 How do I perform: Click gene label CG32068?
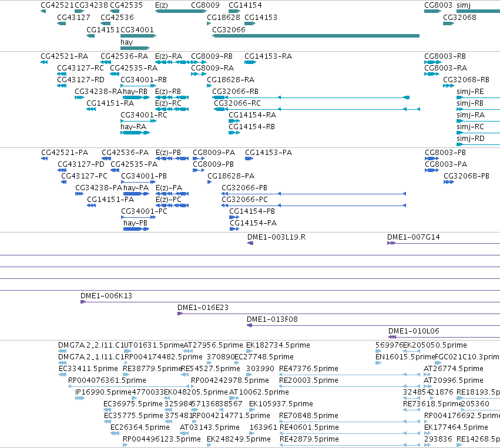coord(459,17)
